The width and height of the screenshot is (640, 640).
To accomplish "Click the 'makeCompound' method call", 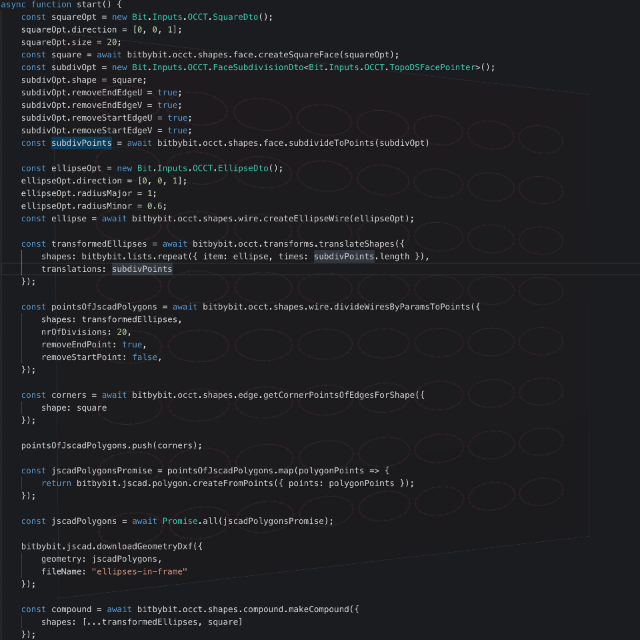I will click(319, 609).
